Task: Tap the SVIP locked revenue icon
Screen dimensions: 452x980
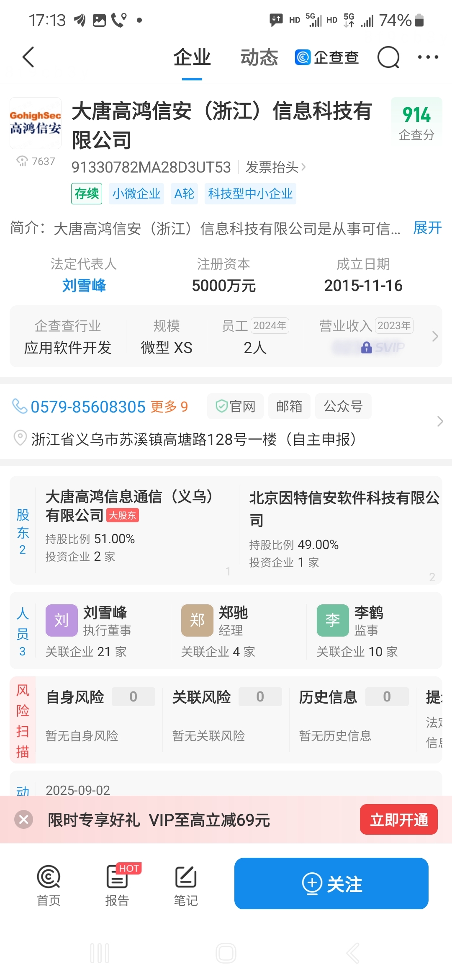Action: click(367, 347)
